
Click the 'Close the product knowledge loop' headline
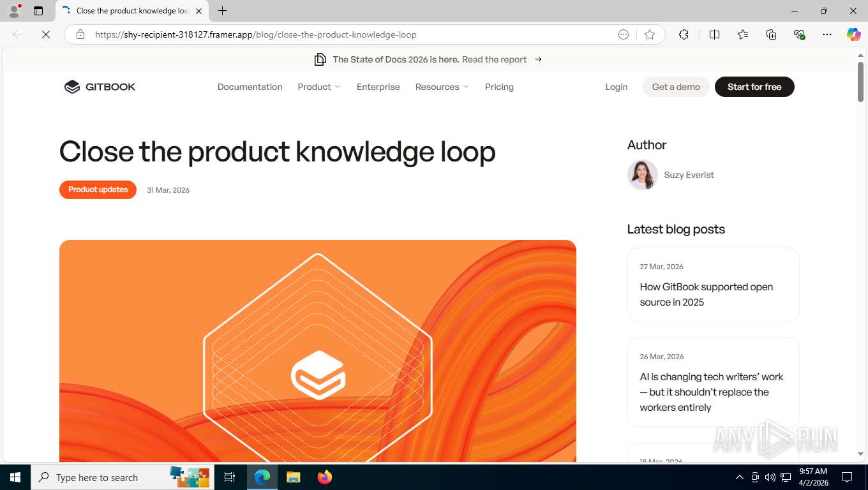click(277, 152)
